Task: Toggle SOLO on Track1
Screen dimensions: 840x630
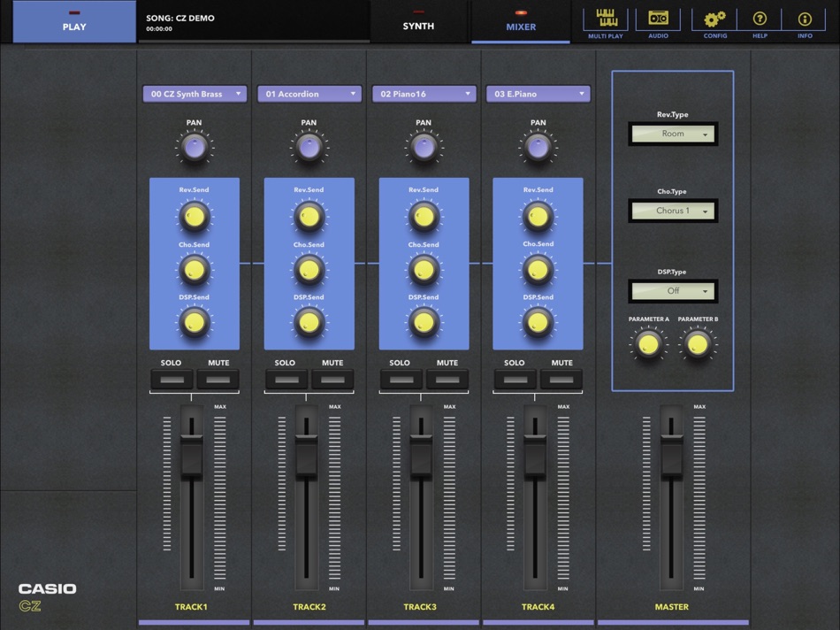Action: pos(172,379)
